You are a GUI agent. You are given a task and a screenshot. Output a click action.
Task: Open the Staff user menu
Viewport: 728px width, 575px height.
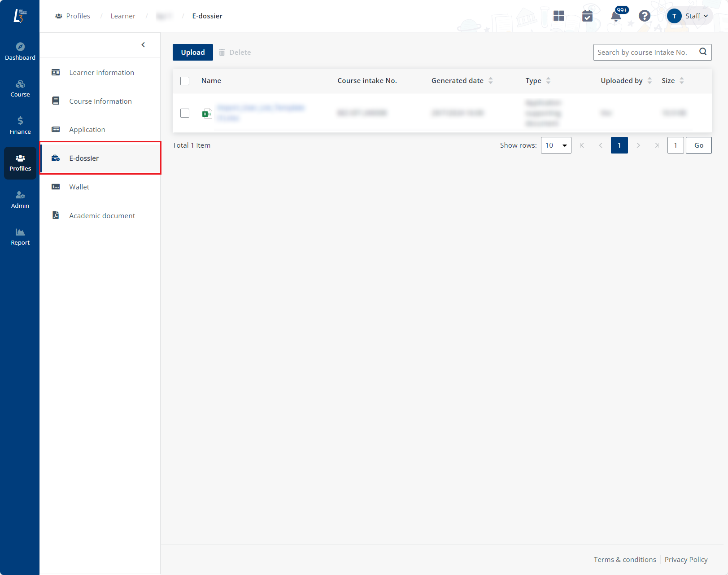(689, 16)
